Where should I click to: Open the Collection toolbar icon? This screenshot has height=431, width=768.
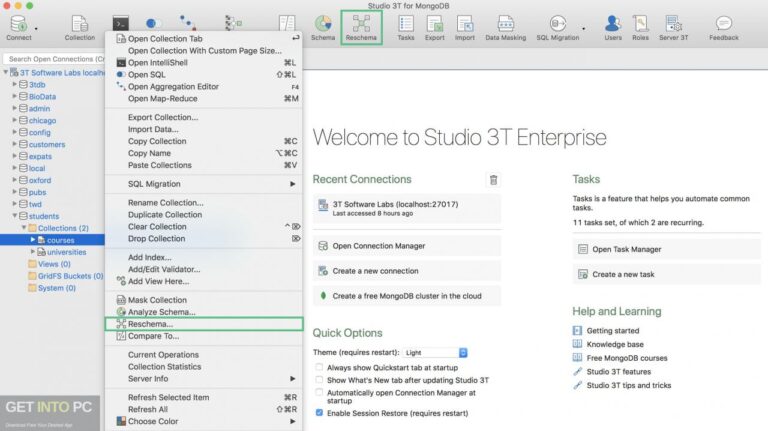pyautogui.click(x=79, y=24)
